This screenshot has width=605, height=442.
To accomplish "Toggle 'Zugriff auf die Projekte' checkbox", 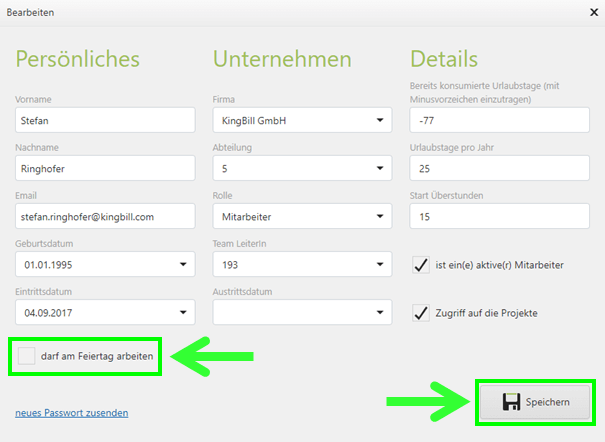I will pos(421,313).
